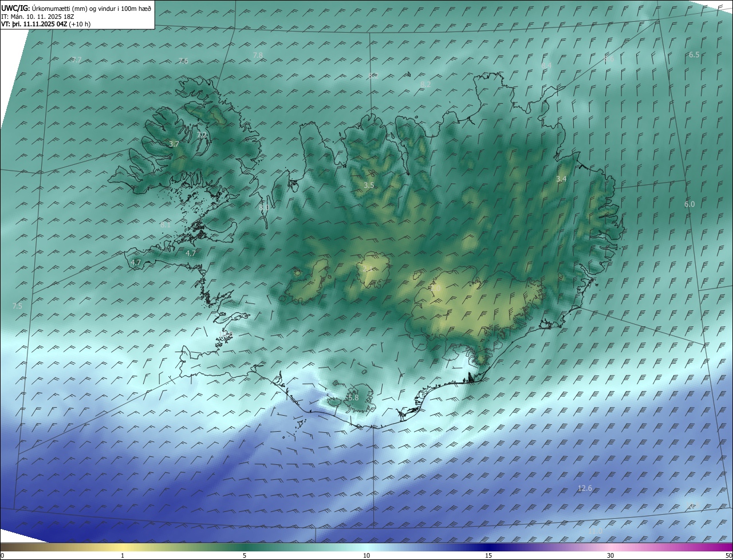Click the colorbar tick label 10
Image resolution: width=733 pixels, height=560 pixels.
click(x=366, y=555)
